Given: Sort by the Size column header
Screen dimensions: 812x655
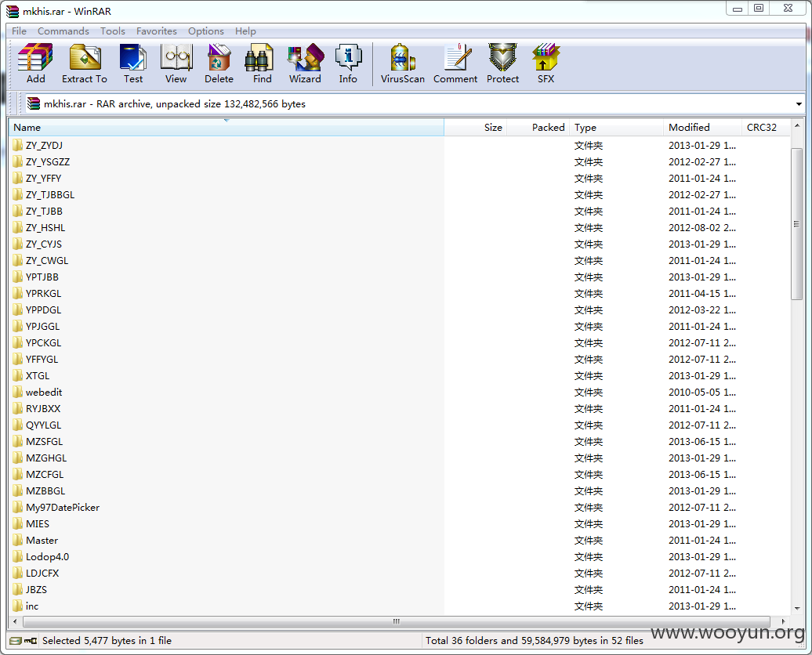Looking at the screenshot, I should (x=476, y=128).
